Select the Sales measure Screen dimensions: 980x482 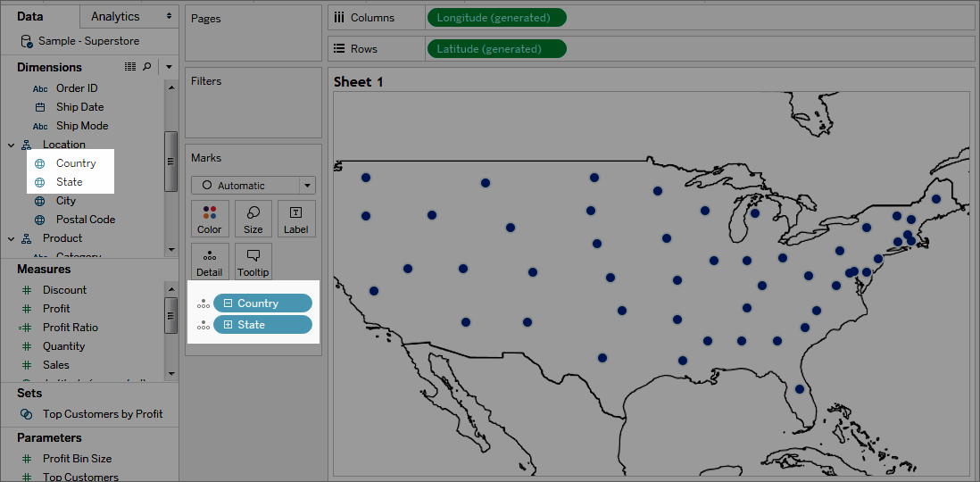click(56, 365)
